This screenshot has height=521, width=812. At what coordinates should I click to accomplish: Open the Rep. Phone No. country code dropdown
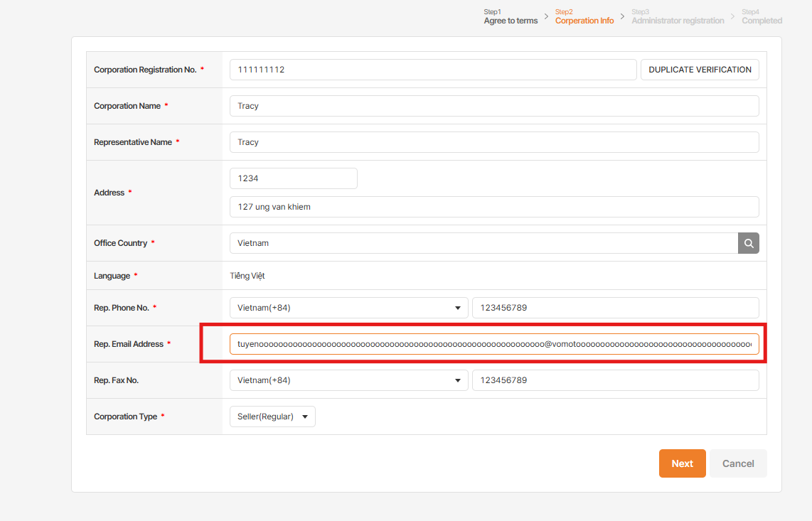click(348, 308)
